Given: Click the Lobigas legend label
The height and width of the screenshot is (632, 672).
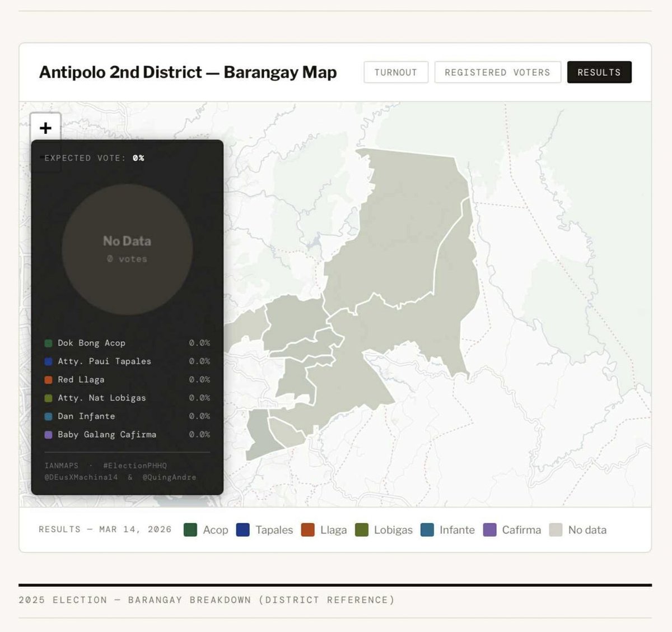Looking at the screenshot, I should coord(393,530).
